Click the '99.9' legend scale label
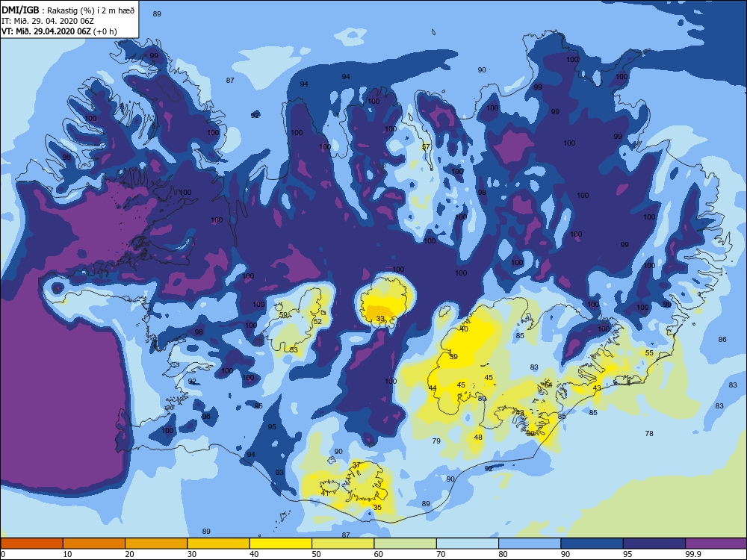Viewport: 747px width, 560px height. [x=692, y=554]
